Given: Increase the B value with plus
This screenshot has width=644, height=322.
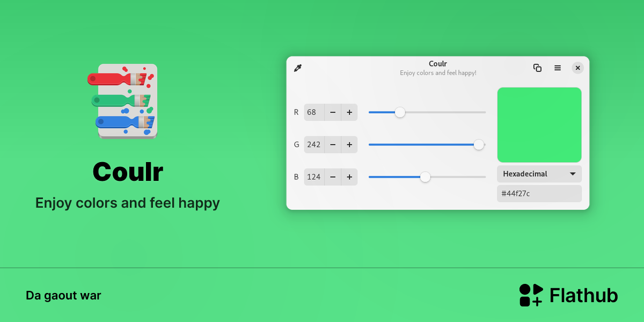Looking at the screenshot, I should coord(349,177).
